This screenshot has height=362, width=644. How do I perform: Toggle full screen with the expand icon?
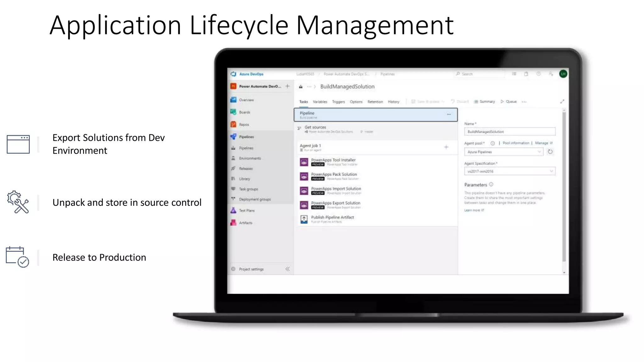coord(562,101)
